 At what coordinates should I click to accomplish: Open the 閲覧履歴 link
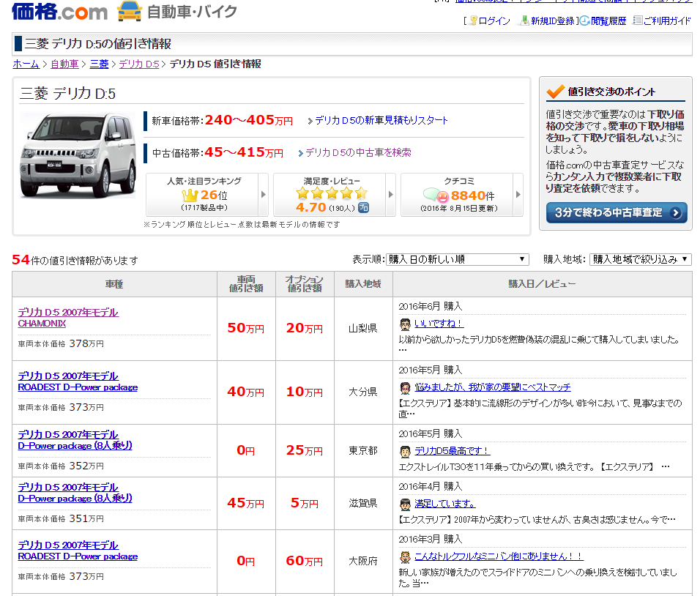(x=608, y=21)
